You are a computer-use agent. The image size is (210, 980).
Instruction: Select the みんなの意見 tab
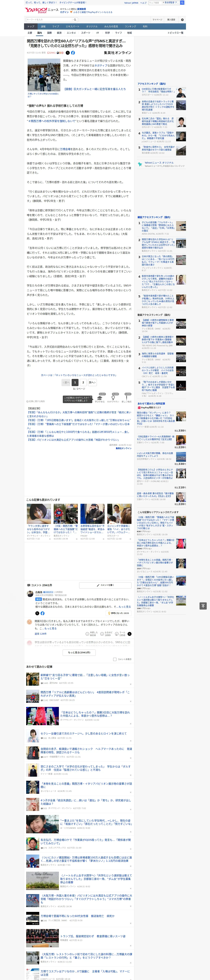[111, 27]
